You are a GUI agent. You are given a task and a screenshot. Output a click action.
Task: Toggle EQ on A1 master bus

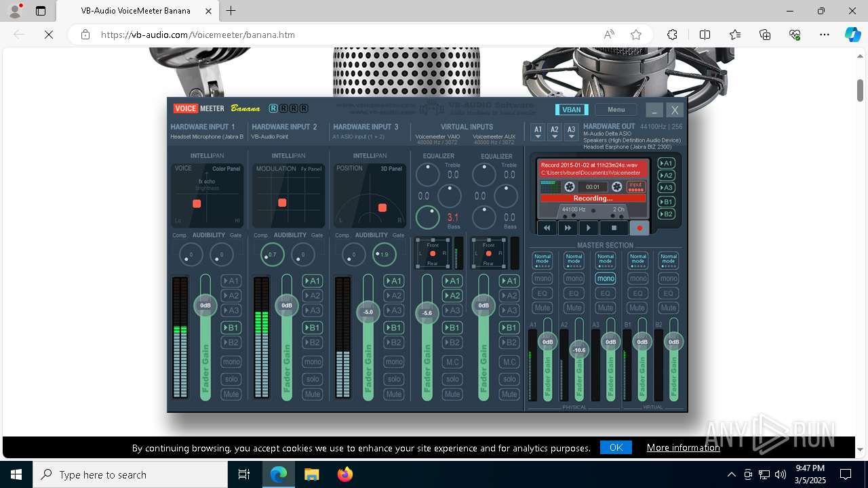click(x=542, y=293)
